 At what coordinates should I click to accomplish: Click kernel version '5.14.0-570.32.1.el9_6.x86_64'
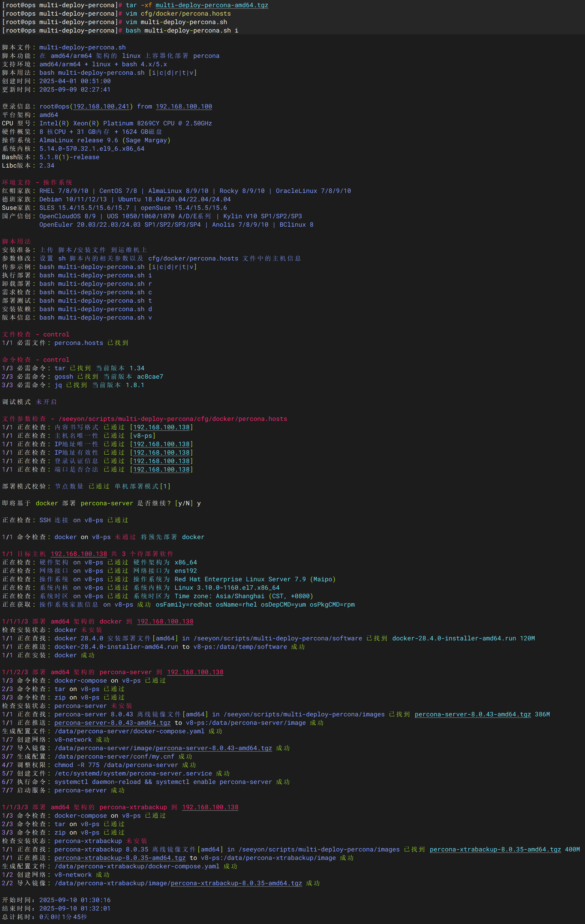[x=92, y=149]
